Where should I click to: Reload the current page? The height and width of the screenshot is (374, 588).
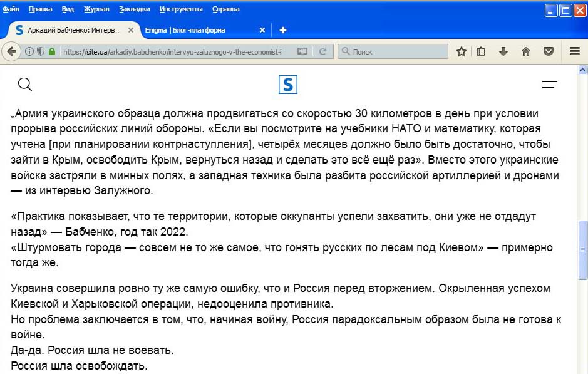point(322,51)
